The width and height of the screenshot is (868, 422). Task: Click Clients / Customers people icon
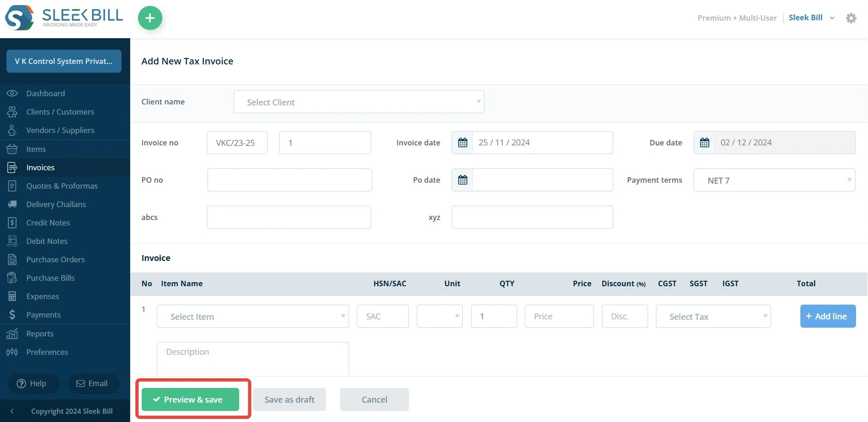pos(12,112)
